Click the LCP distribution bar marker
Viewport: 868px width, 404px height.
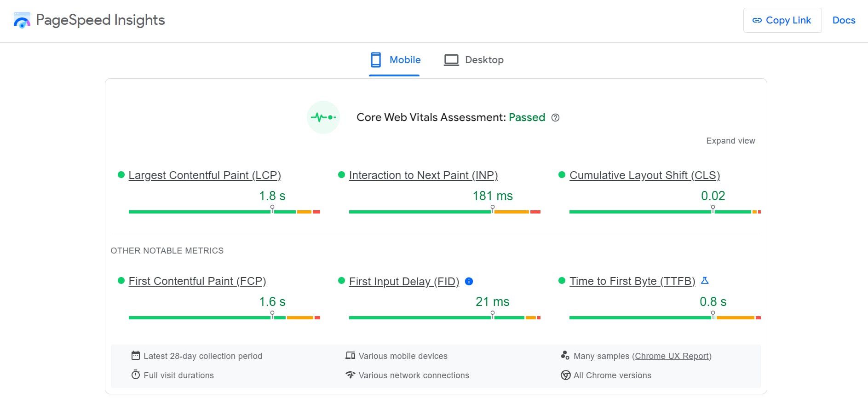click(272, 209)
